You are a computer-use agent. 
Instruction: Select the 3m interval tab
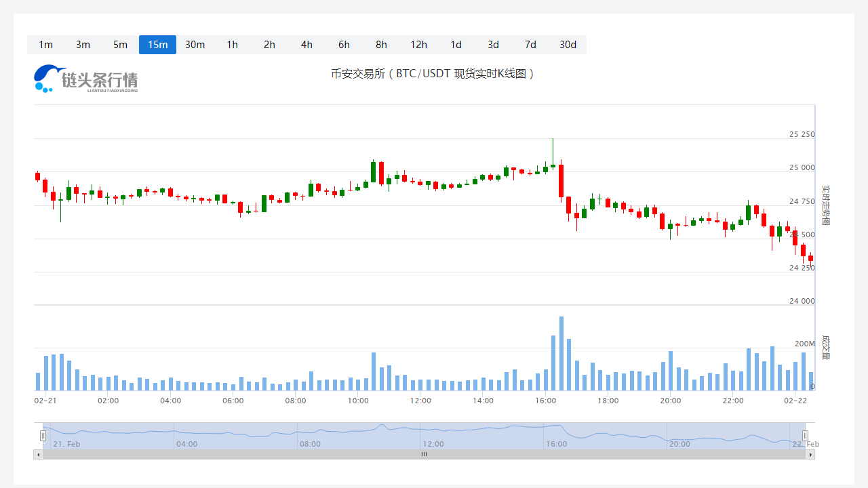(83, 45)
